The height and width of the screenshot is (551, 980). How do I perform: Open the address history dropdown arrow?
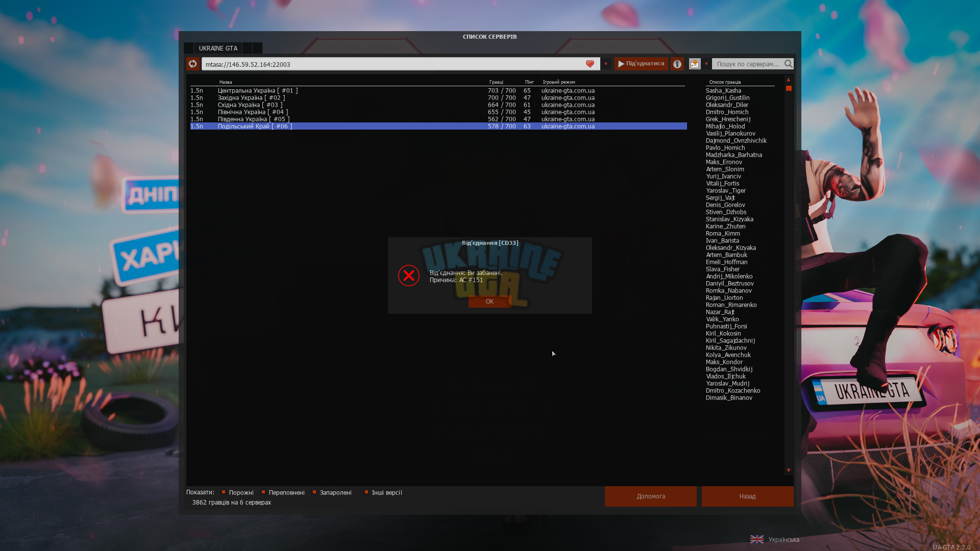[x=606, y=64]
